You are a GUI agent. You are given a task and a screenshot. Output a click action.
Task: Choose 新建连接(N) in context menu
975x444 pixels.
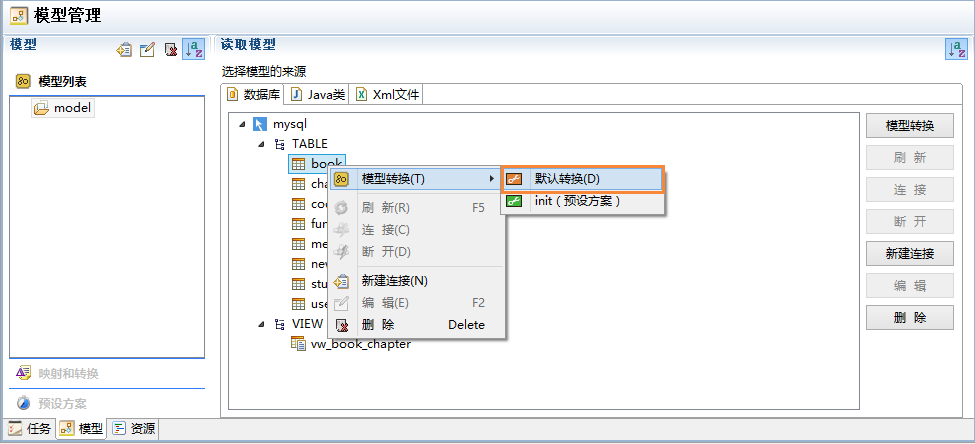coord(415,281)
